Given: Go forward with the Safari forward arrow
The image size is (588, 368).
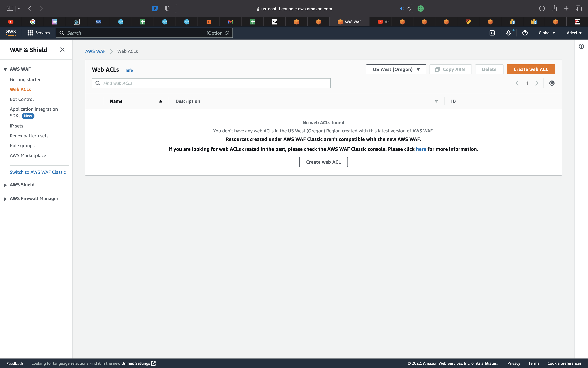Looking at the screenshot, I should [41, 9].
